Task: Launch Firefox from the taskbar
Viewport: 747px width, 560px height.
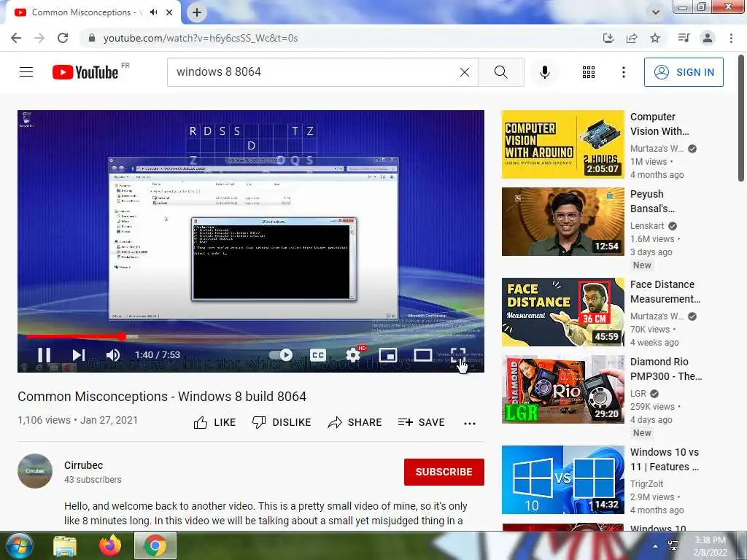Action: [110, 545]
